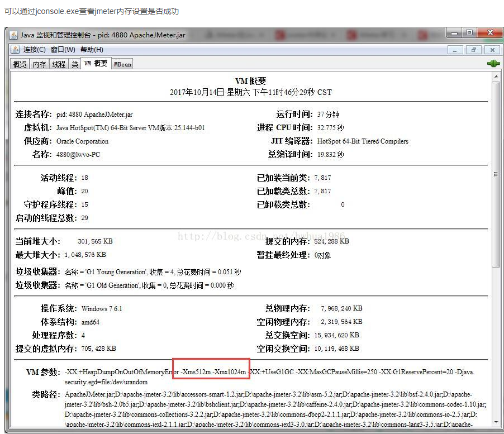Click the 已加装当前类 value 7,817
Viewport: 504px width, 434px height.
[x=322, y=178]
